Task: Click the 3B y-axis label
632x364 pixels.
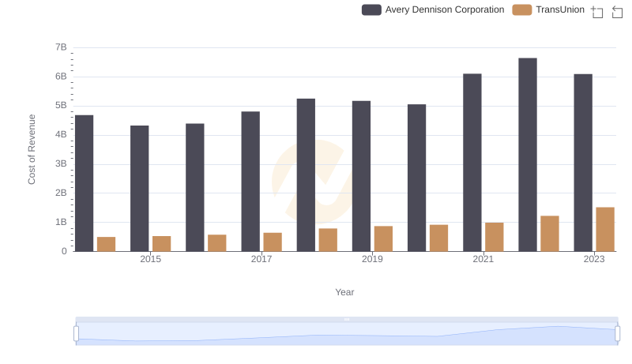Action: point(61,163)
